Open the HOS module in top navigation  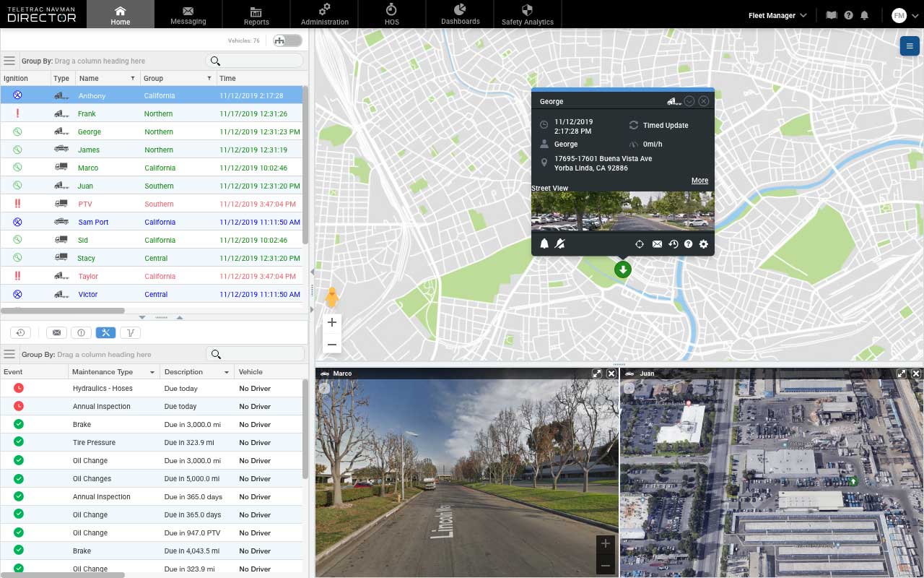[x=391, y=14]
